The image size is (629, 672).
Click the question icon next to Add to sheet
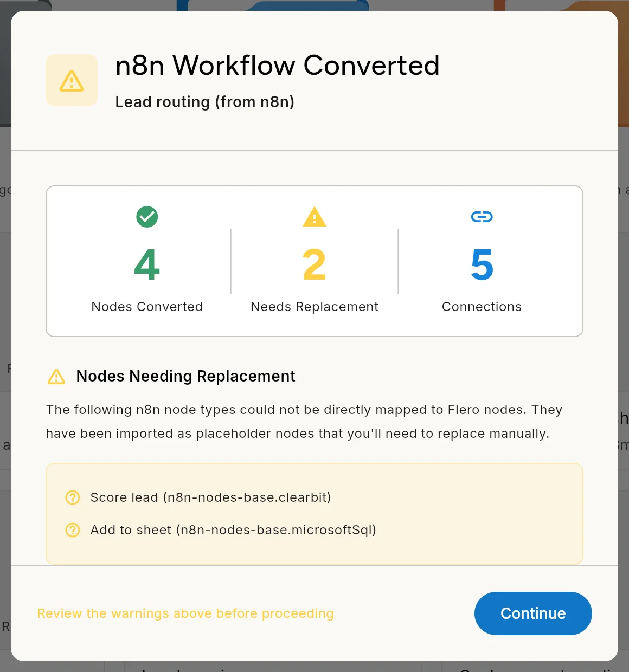coord(73,530)
